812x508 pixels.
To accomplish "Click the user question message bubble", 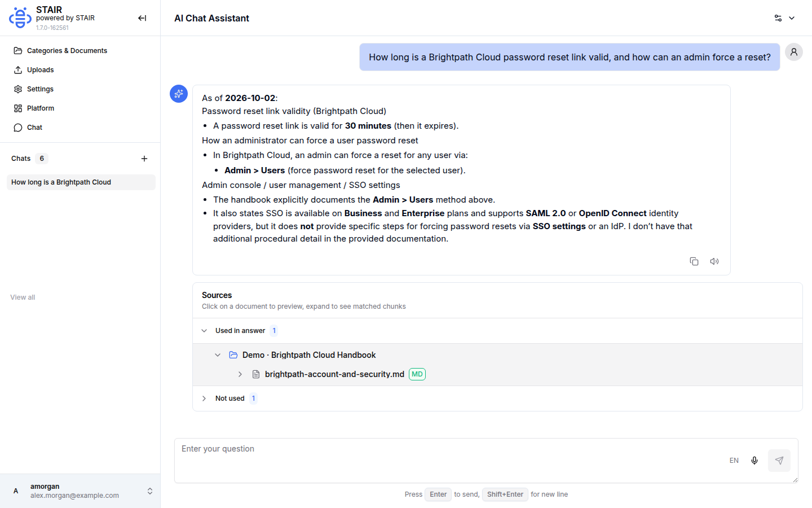I will pos(570,57).
